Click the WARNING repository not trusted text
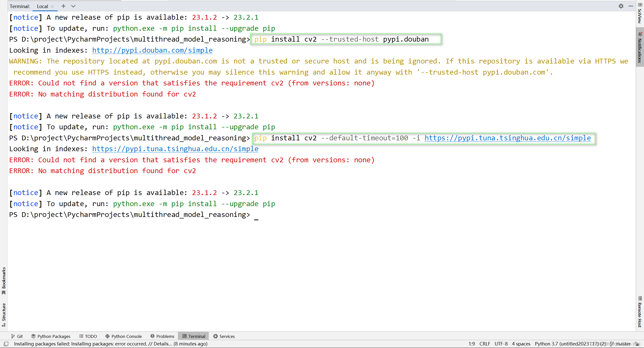644x348 pixels. tap(319, 67)
